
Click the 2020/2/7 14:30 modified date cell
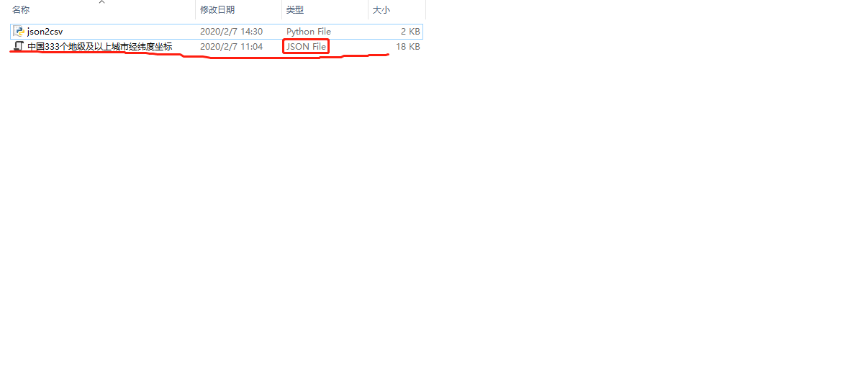[x=231, y=32]
